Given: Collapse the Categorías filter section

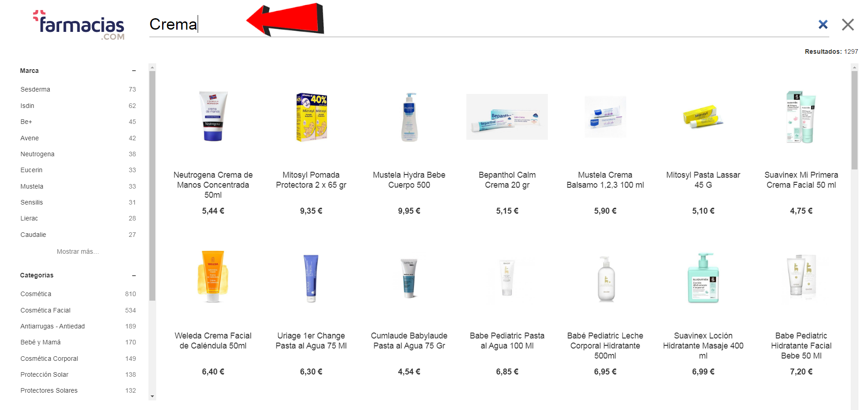Looking at the screenshot, I should pyautogui.click(x=134, y=276).
